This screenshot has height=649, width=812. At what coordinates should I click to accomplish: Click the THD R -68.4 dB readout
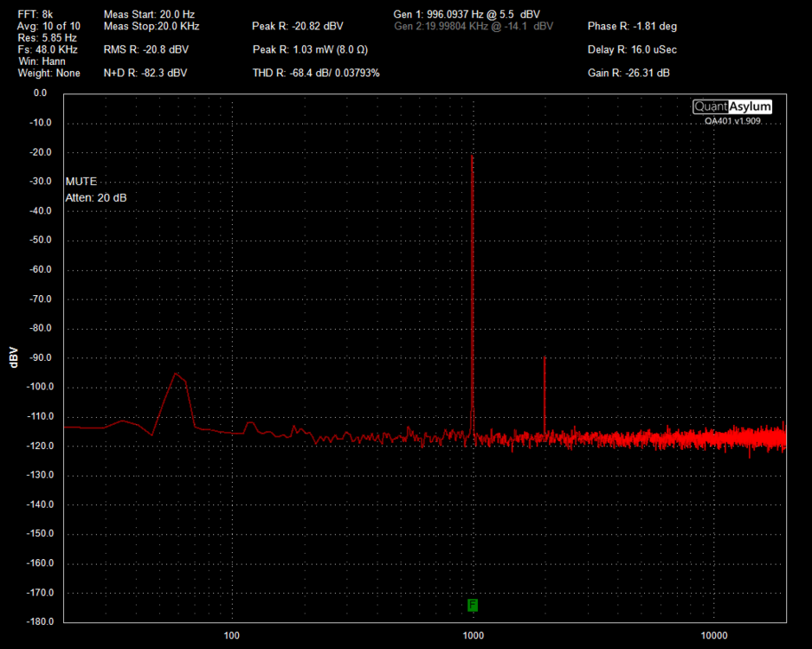[x=316, y=73]
